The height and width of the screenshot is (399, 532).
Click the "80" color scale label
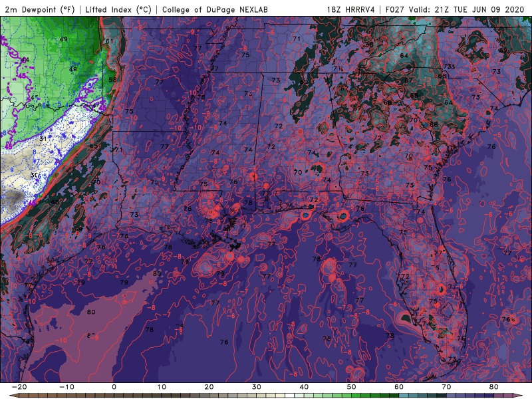[494, 387]
